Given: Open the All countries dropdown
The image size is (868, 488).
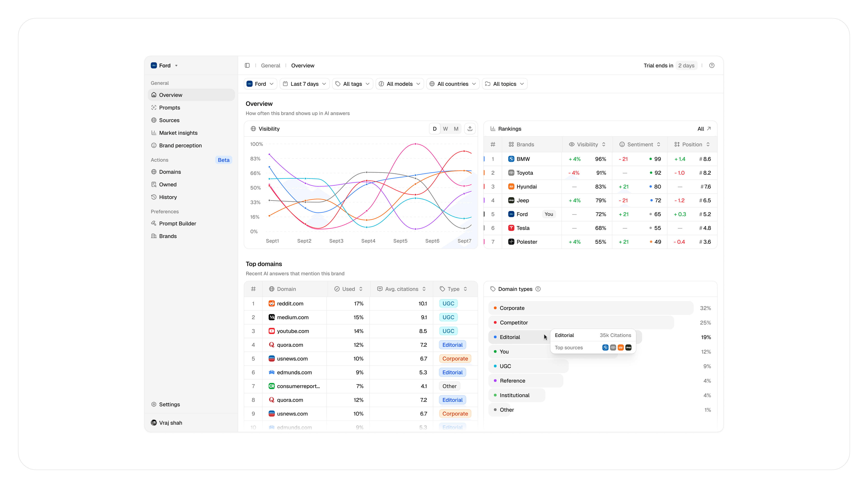Looking at the screenshot, I should click(453, 84).
